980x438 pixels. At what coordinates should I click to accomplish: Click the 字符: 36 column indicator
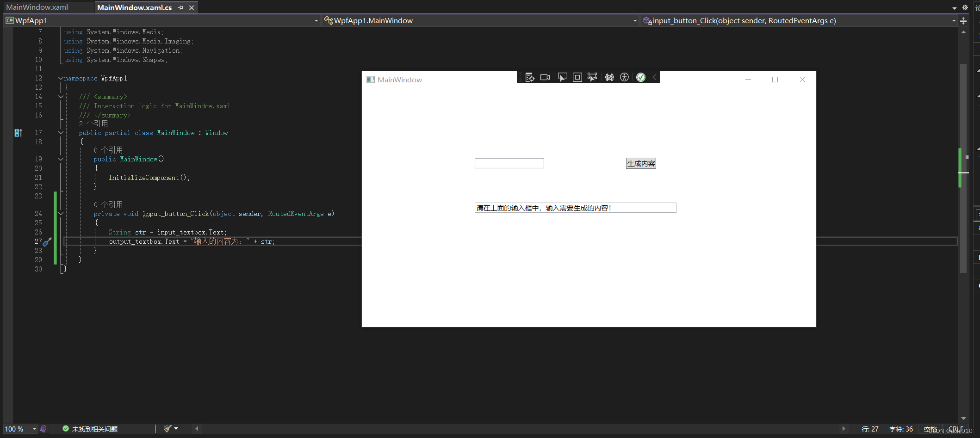(901, 429)
